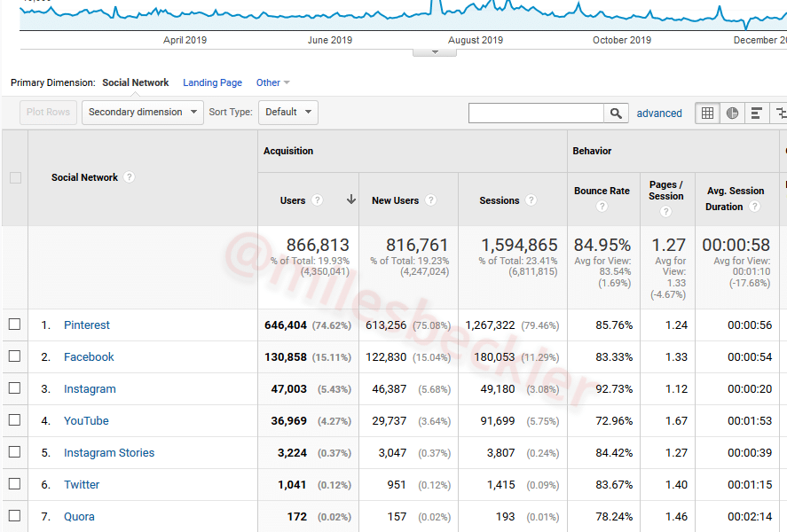
Task: Check the Twitter row checkbox
Action: [14, 484]
